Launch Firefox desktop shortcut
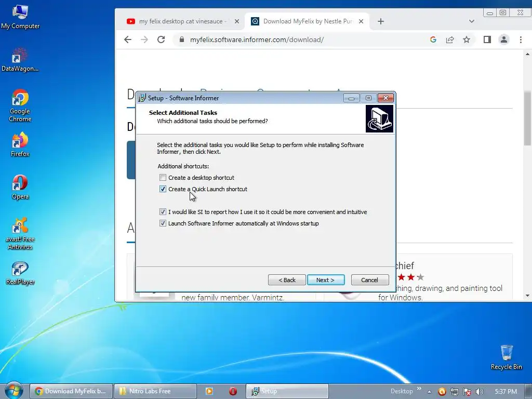The height and width of the screenshot is (399, 532). pyautogui.click(x=20, y=144)
